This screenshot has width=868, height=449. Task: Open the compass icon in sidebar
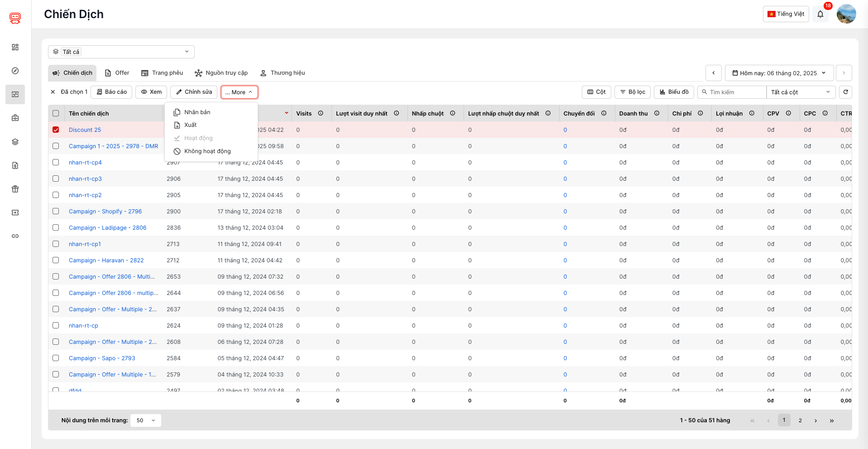(15, 71)
